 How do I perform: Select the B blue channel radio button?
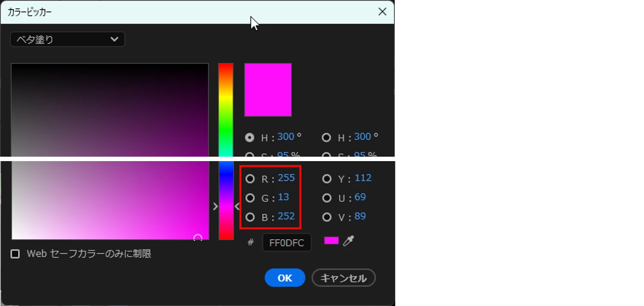(x=250, y=217)
